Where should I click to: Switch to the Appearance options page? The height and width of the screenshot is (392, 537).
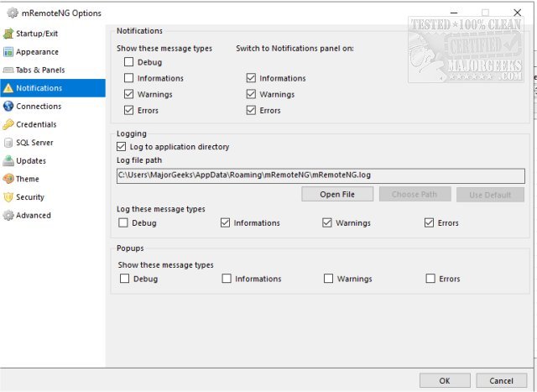click(53, 52)
